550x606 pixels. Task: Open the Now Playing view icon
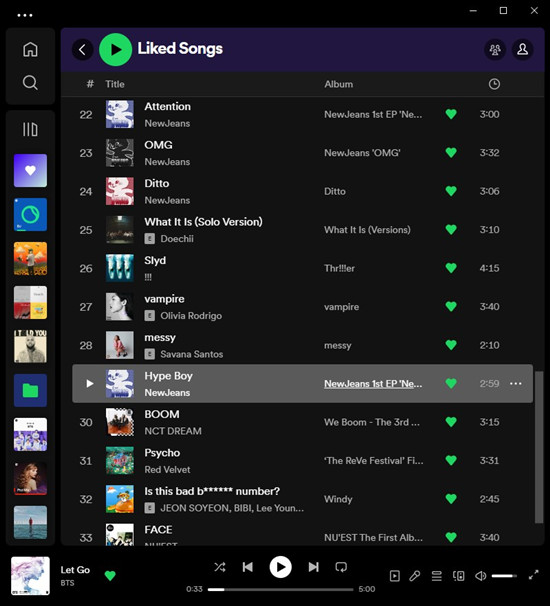(395, 576)
